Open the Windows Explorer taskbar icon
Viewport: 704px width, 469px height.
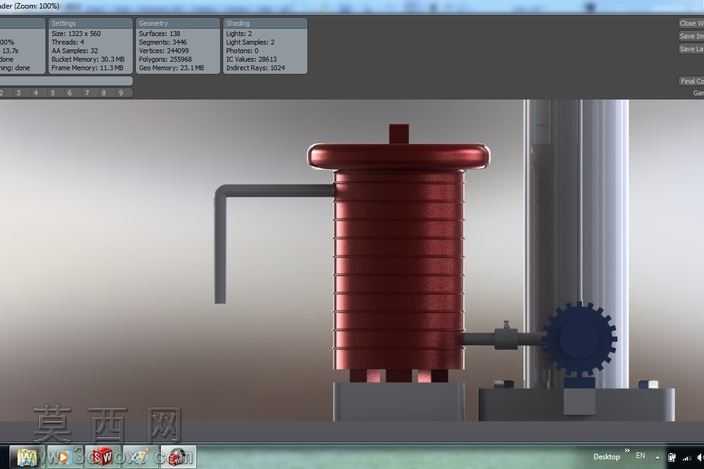point(27,457)
